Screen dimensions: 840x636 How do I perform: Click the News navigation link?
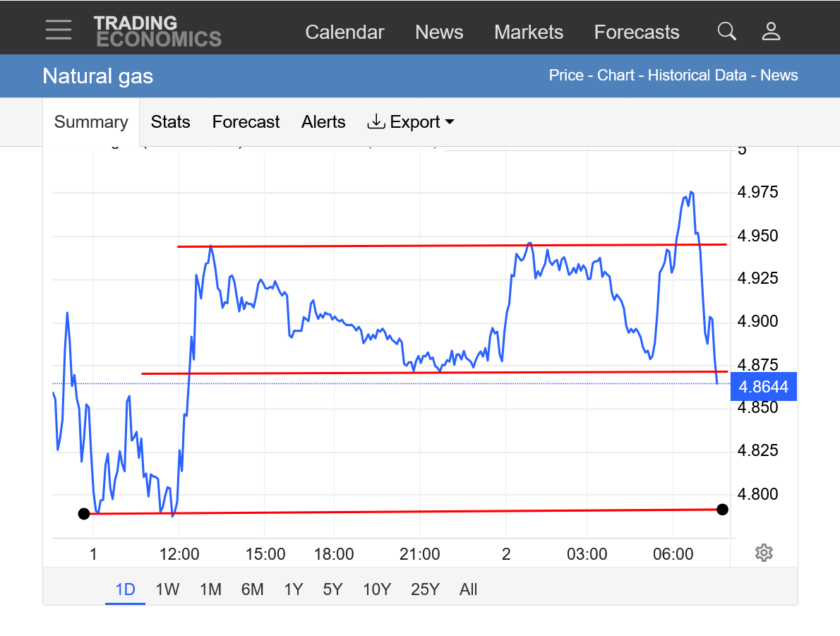[x=439, y=32]
